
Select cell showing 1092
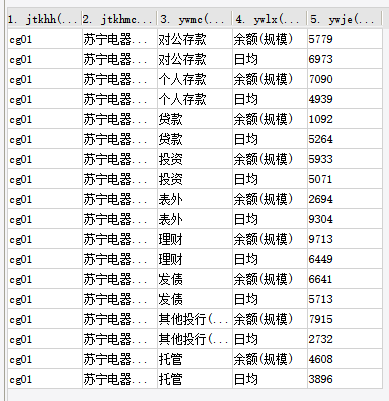click(x=345, y=119)
